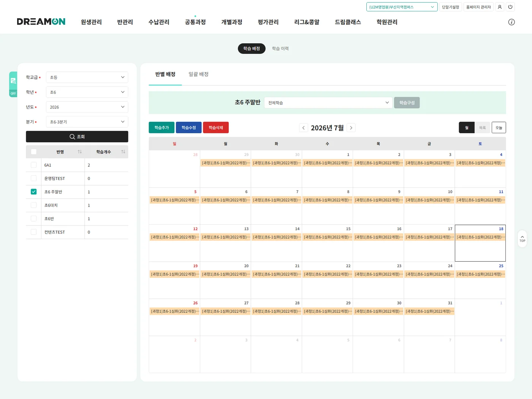Go to previous month arrow
The height and width of the screenshot is (399, 532).
(303, 128)
